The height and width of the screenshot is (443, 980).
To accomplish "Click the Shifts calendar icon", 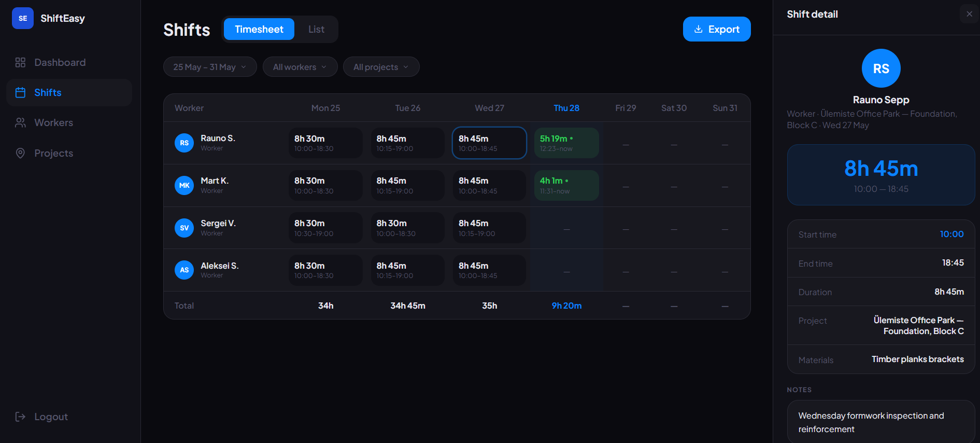I will click(20, 92).
